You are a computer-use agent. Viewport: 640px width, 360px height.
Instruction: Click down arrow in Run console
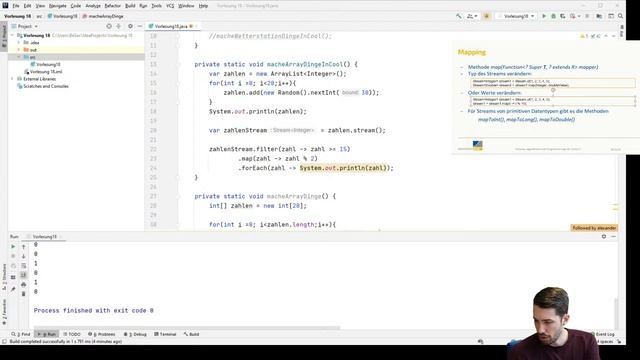[x=24, y=256]
